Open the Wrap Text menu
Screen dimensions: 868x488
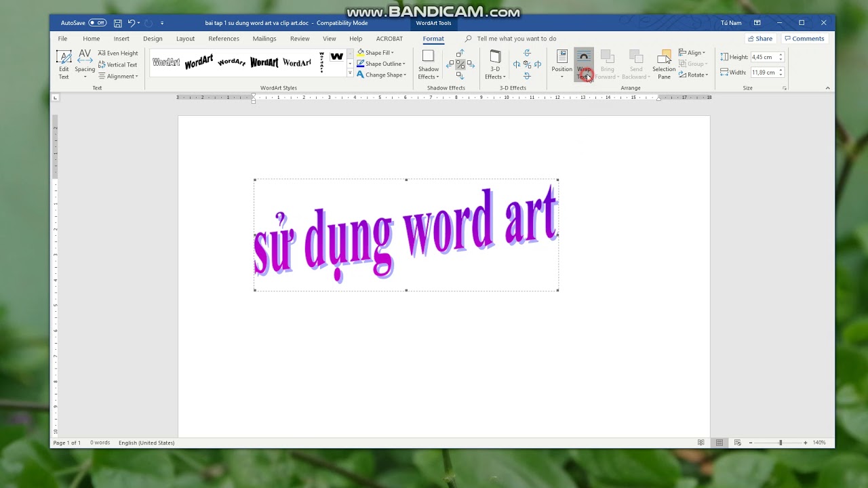[583, 64]
